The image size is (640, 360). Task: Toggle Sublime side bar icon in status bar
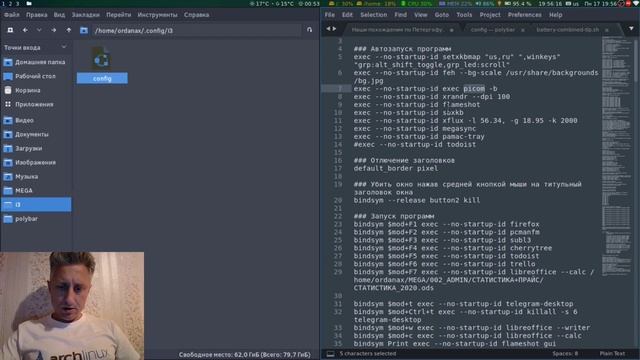pos(330,354)
